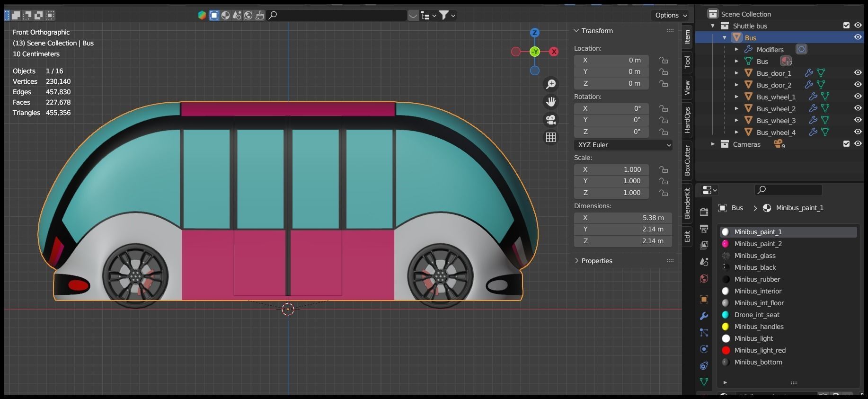Hide Bus_door_1 with its eye icon

858,73
